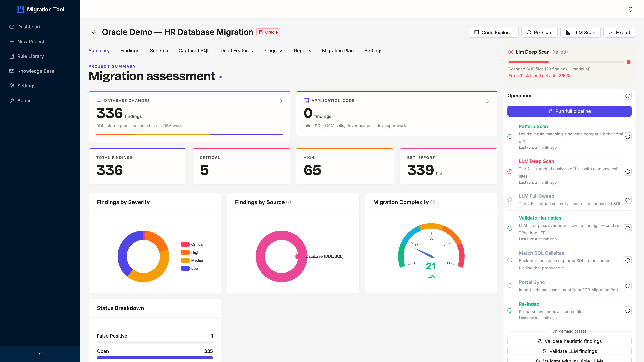Image resolution: width=644 pixels, height=362 pixels.
Task: Click the Migration Tool logo icon
Action: tap(20, 9)
